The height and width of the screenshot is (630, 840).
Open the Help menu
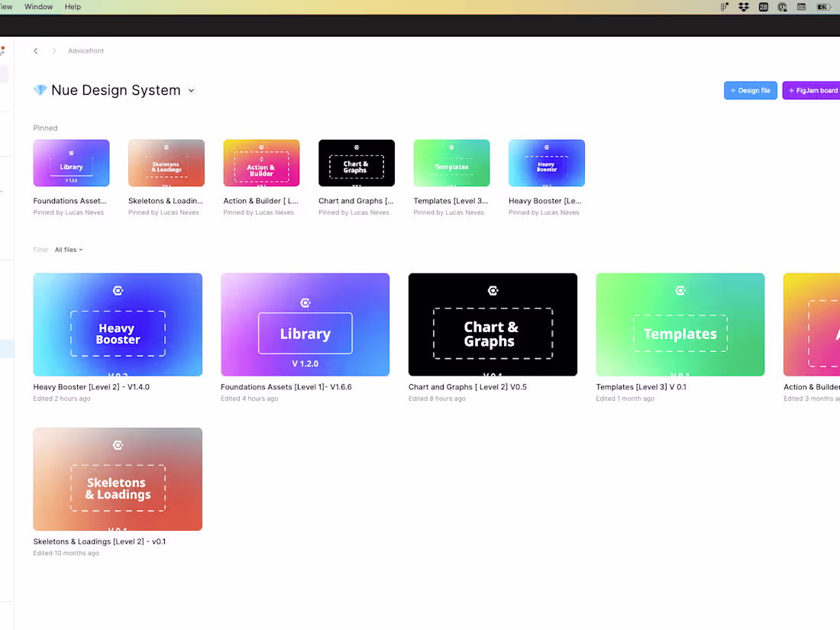click(x=73, y=6)
